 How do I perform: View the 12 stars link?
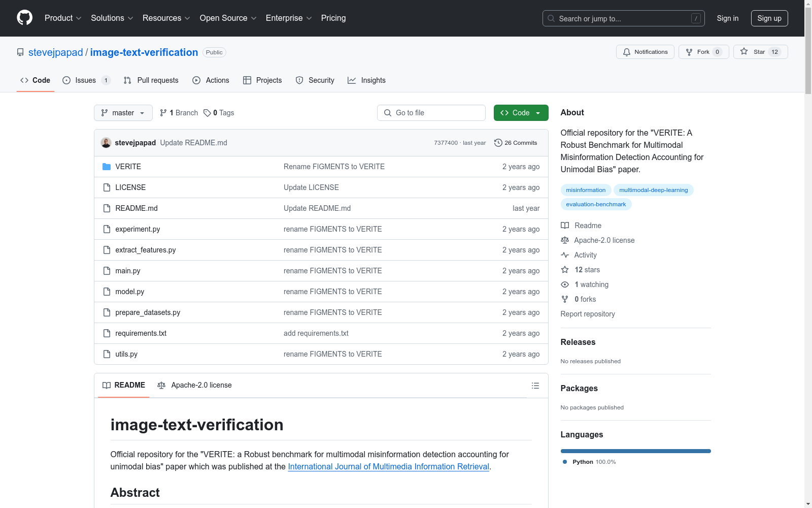[581, 270]
